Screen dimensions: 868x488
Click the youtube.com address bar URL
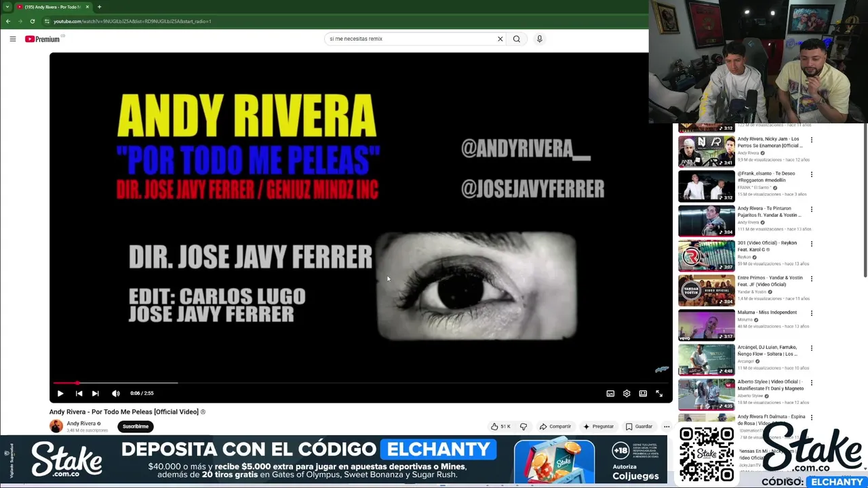coord(132,21)
